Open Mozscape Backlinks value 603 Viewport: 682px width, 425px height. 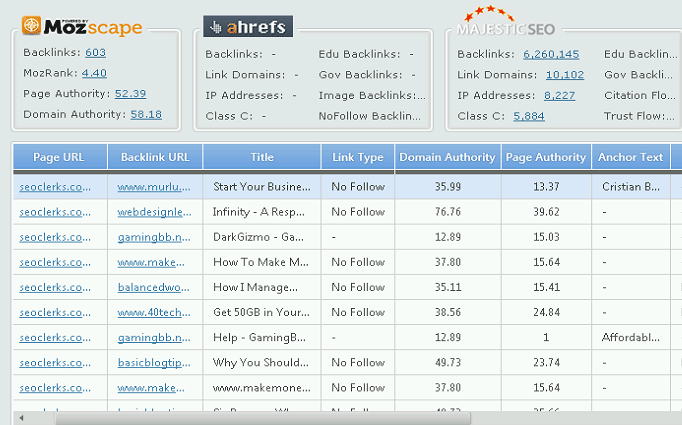(x=95, y=53)
